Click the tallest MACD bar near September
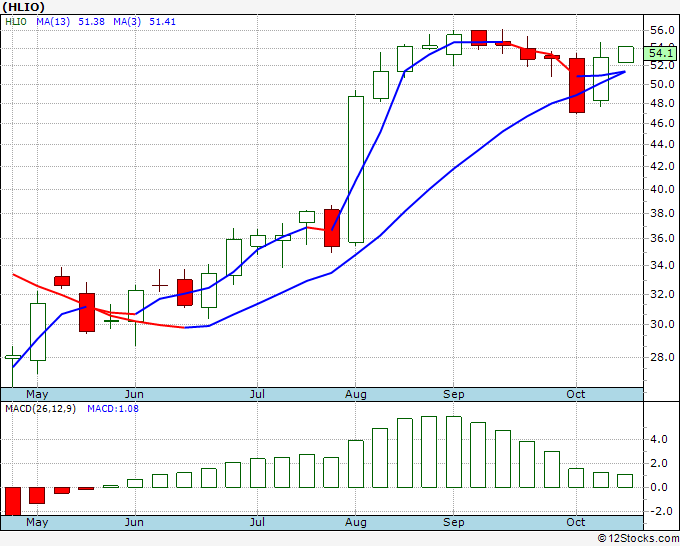 454,452
